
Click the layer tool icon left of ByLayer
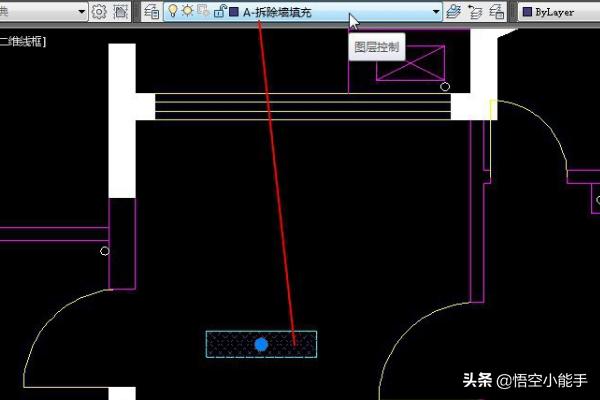[497, 12]
